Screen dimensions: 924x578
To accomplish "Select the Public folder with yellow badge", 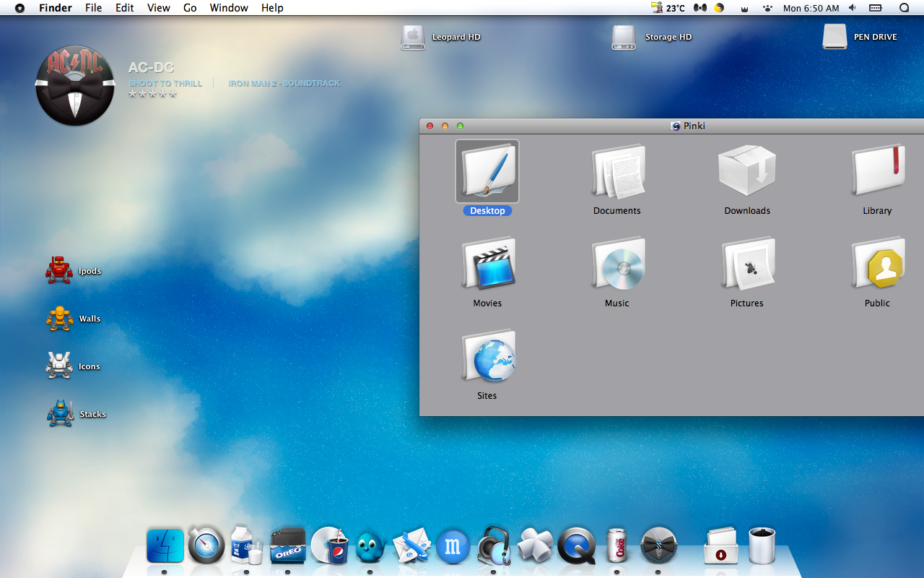I will 877,264.
